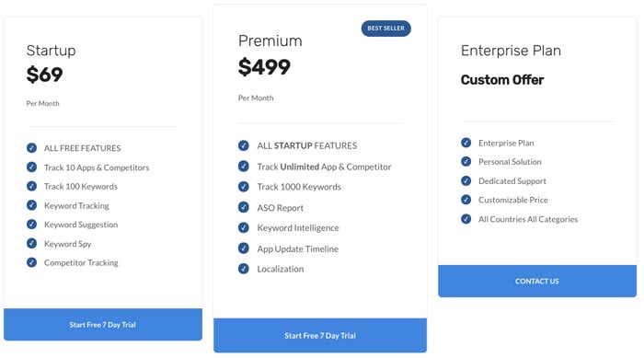Click the checkmark beside Keyword Intelligence
The height and width of the screenshot is (358, 644).
[x=244, y=227]
